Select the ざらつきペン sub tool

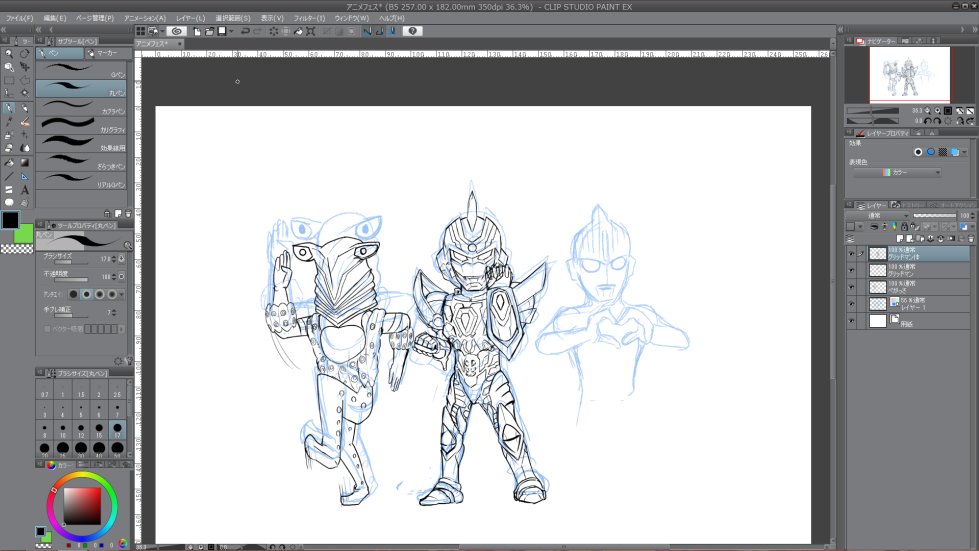click(81, 161)
